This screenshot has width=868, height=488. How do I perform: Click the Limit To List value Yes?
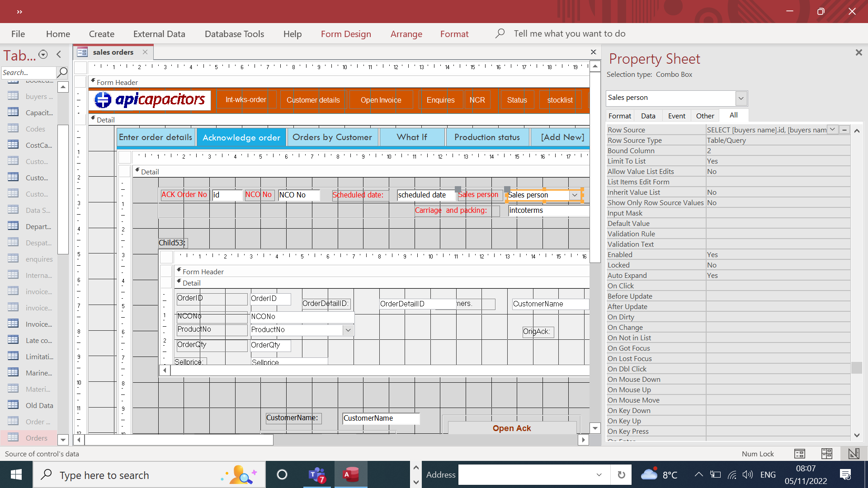(x=778, y=161)
